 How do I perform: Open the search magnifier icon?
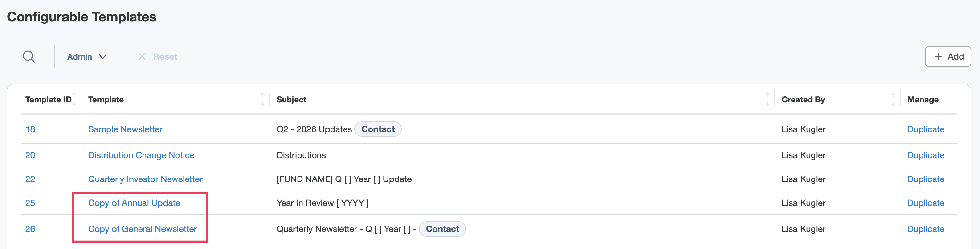point(29,57)
